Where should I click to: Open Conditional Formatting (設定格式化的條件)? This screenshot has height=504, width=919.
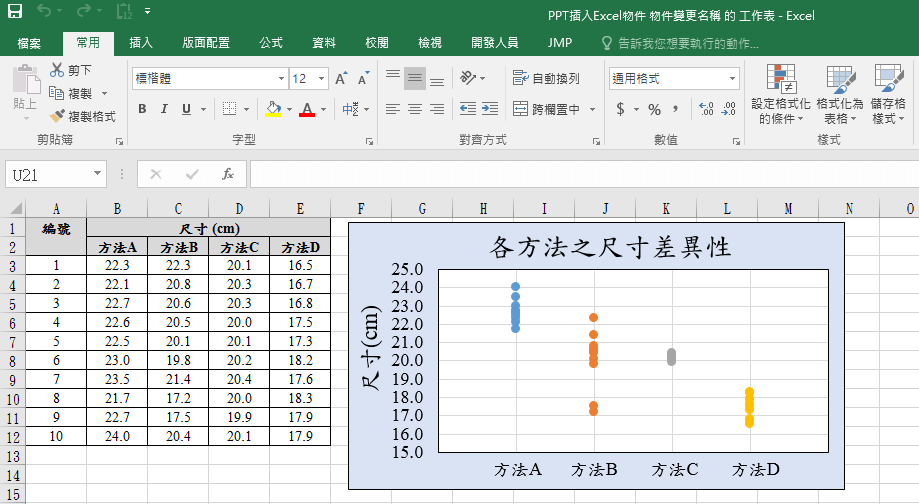(x=780, y=95)
